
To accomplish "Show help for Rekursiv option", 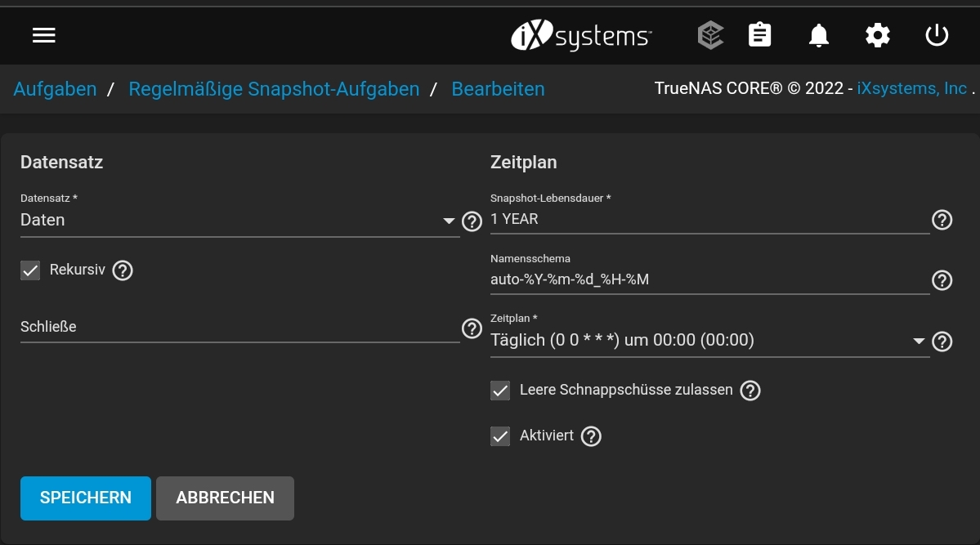I will tap(123, 270).
